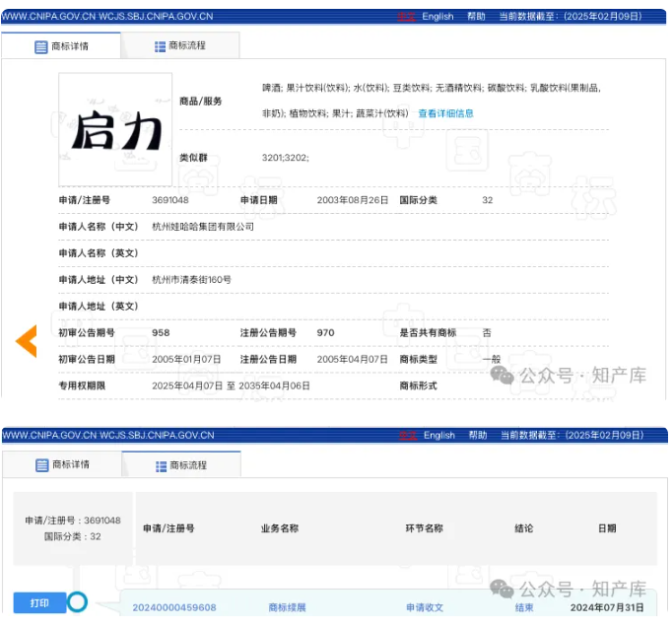Viewport: 672px width, 628px height.
Task: Select 中文 in the upper header bar
Action: [x=406, y=17]
